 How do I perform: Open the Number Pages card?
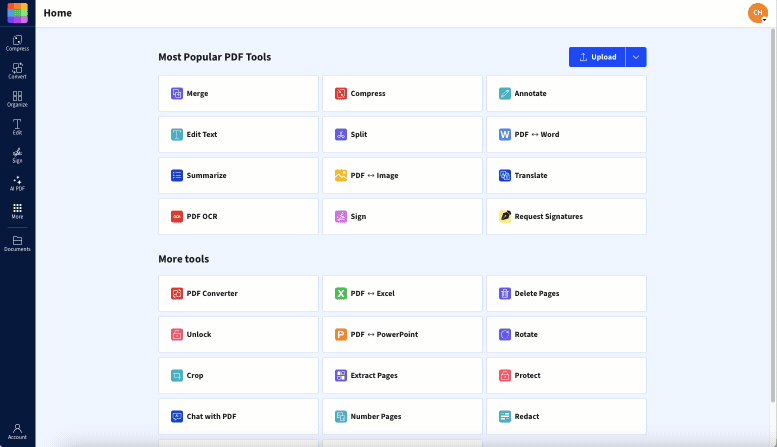click(x=402, y=417)
